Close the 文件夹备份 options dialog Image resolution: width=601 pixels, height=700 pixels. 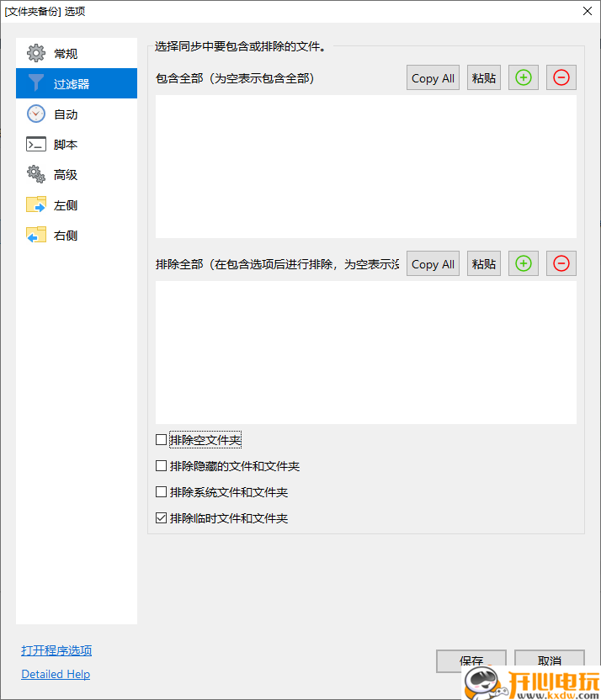click(x=588, y=11)
